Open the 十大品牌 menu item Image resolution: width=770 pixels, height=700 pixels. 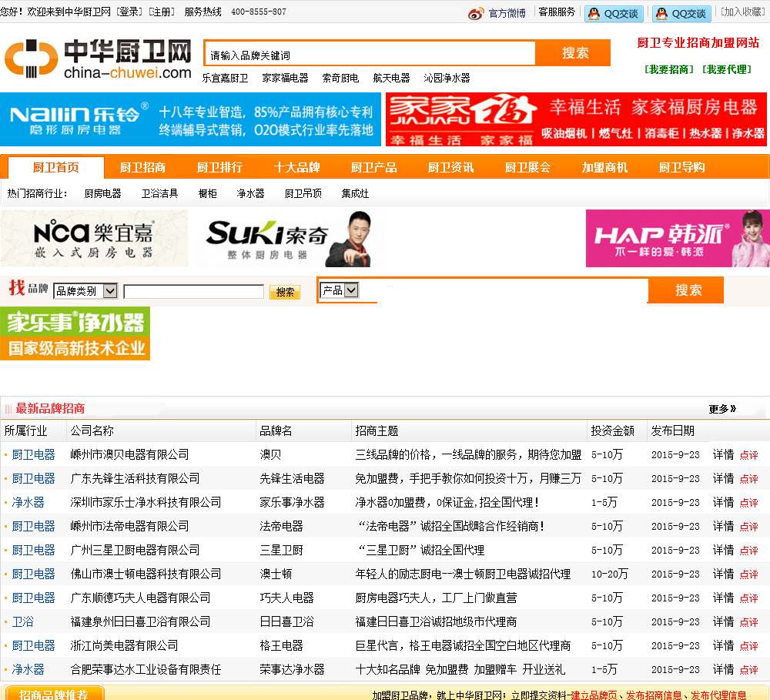click(296, 168)
